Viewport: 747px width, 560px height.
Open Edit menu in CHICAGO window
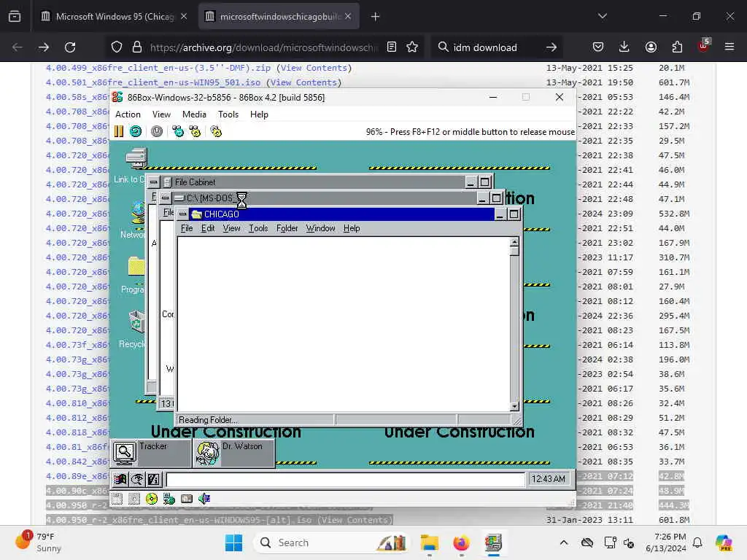208,228
